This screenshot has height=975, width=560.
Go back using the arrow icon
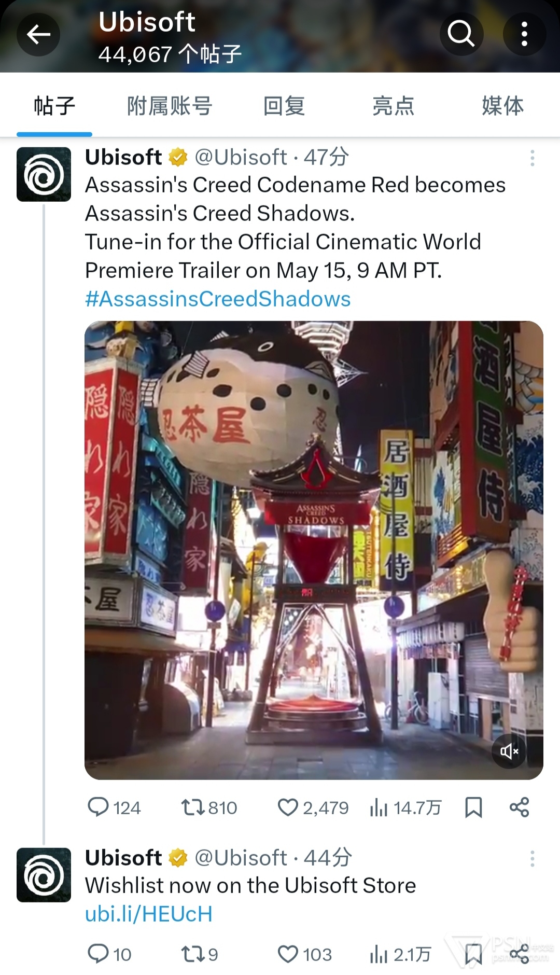tap(38, 35)
